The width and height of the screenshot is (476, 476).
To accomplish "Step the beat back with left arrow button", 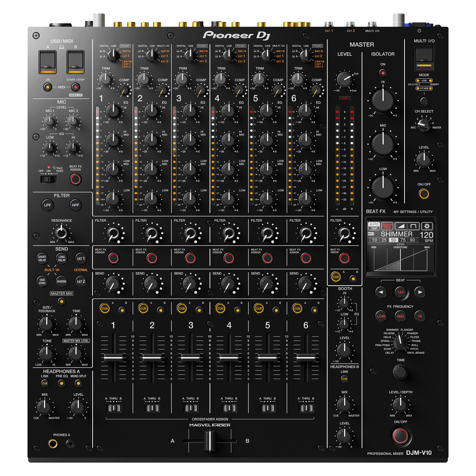I will coord(381,292).
